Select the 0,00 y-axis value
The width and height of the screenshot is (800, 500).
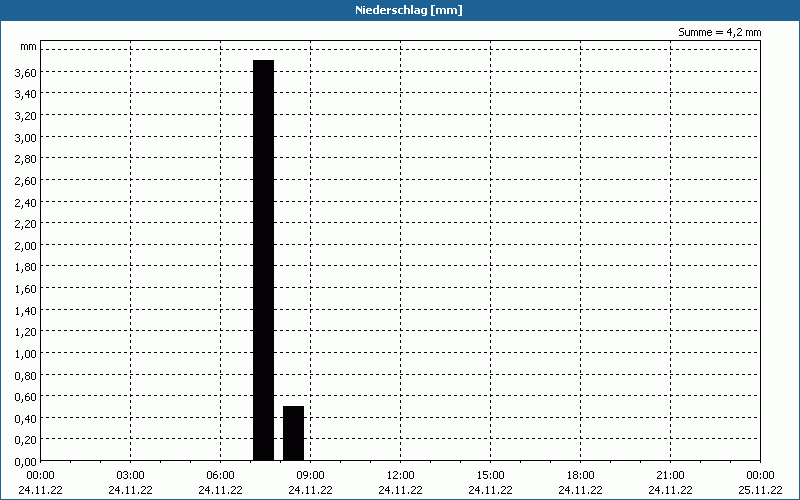coord(26,462)
